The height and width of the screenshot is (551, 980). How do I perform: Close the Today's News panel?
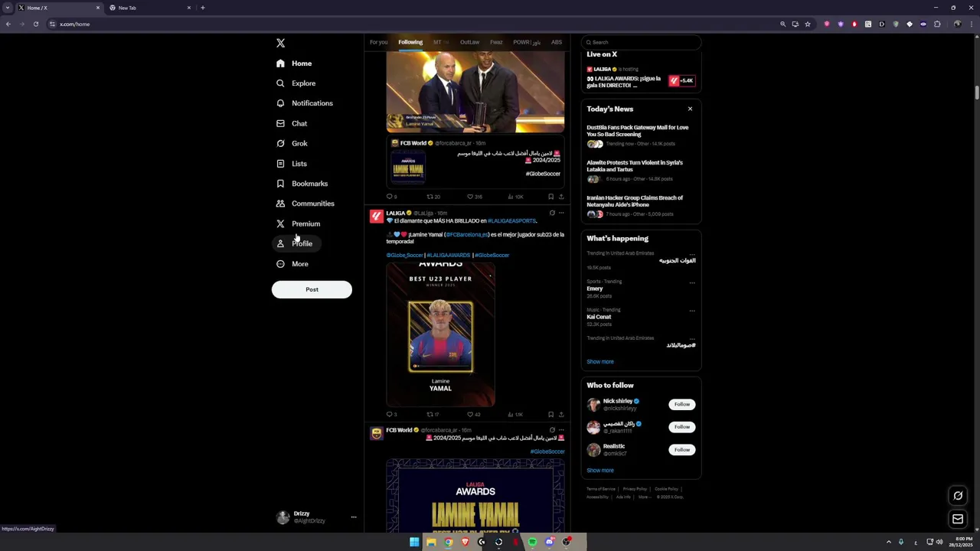point(690,109)
